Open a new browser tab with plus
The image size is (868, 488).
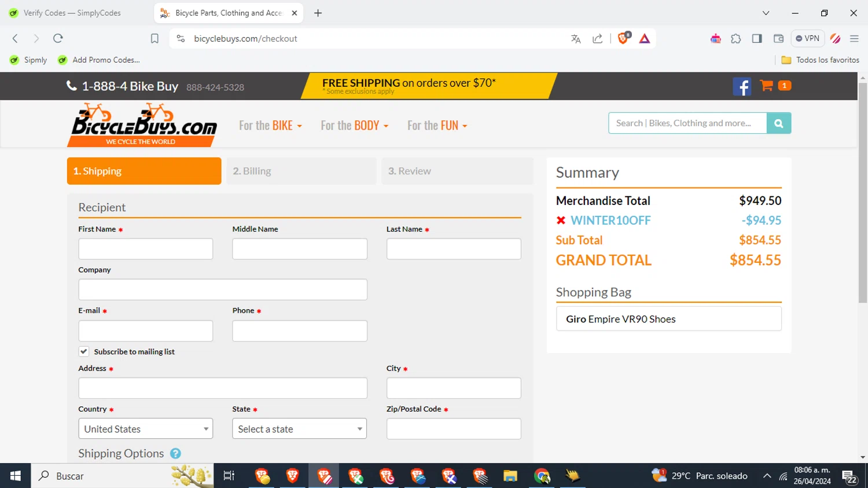(x=318, y=13)
